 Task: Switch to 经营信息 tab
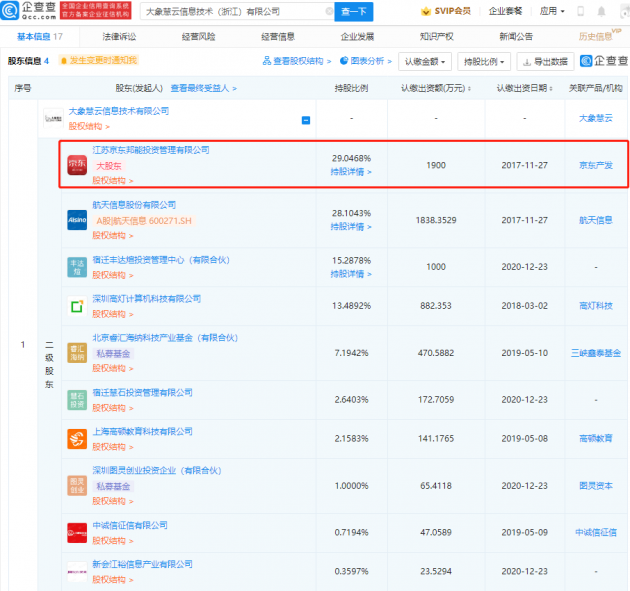278,37
